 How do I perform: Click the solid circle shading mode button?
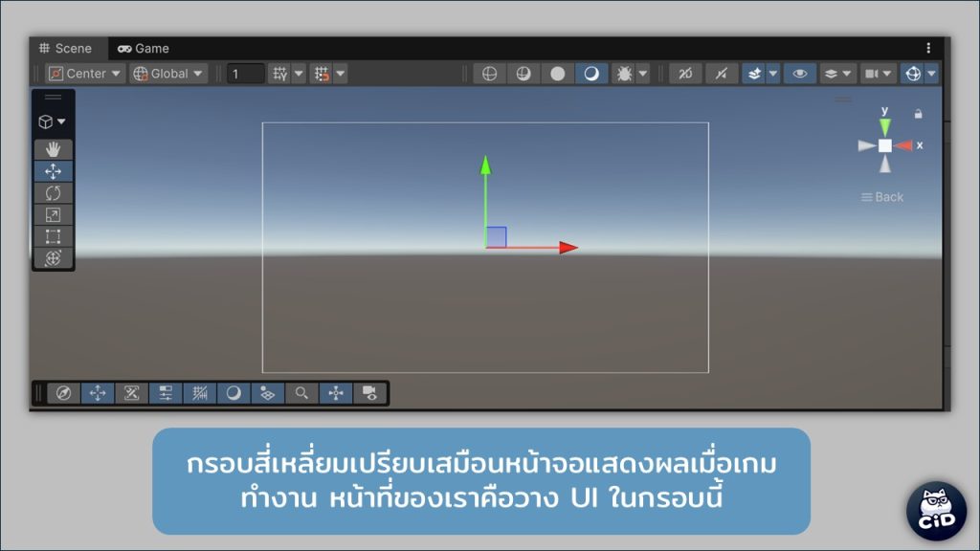point(558,74)
